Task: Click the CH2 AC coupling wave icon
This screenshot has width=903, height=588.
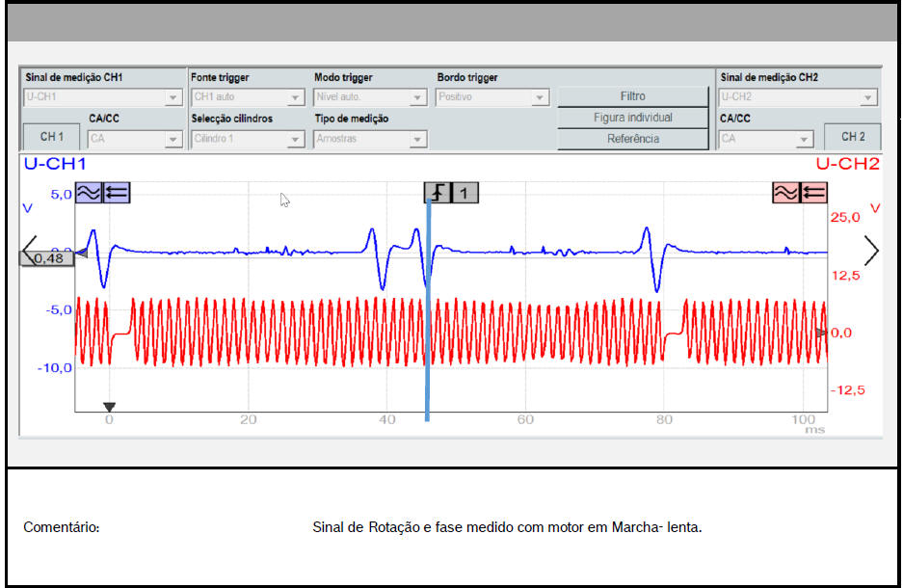Action: point(785,193)
